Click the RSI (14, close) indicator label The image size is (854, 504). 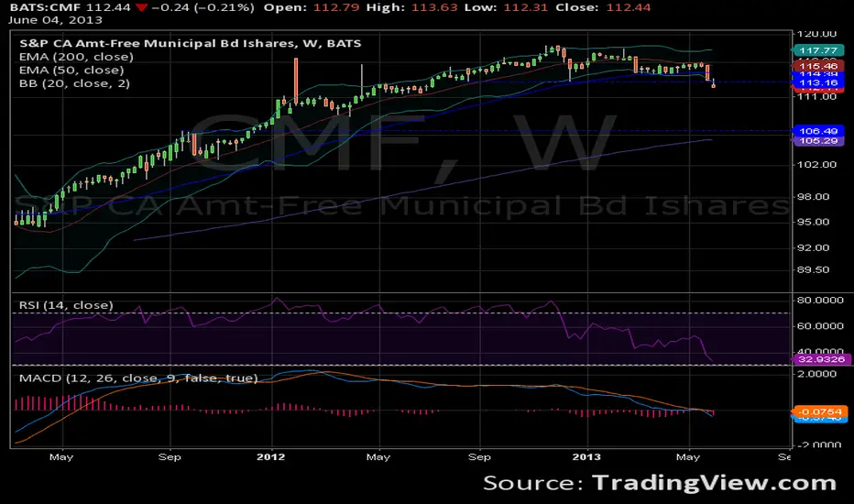coord(67,305)
